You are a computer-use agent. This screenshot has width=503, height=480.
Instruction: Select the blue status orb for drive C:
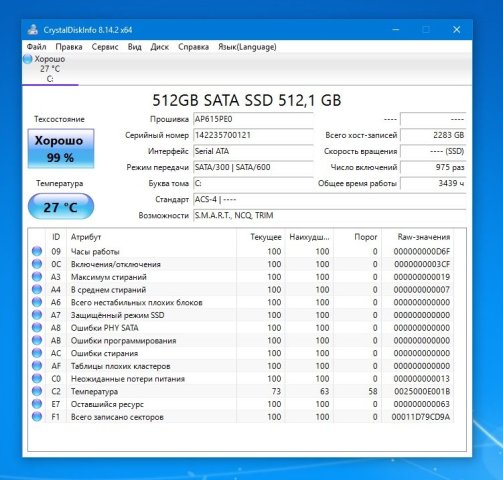click(28, 59)
